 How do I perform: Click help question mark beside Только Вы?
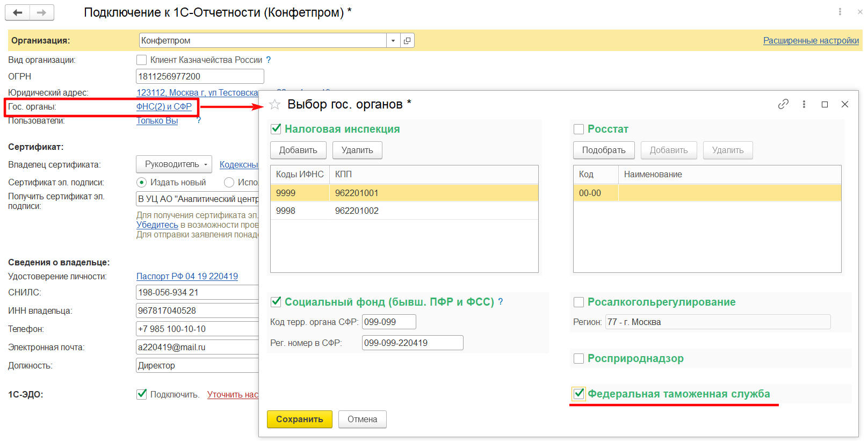[x=199, y=120]
